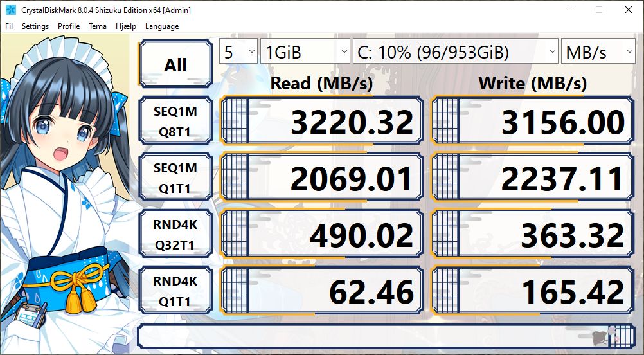Open the Language menu

coord(162,26)
